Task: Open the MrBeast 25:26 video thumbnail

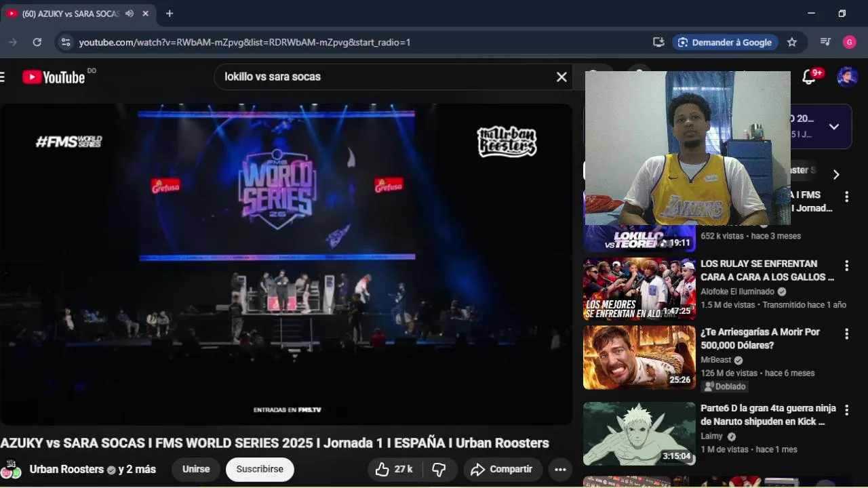Action: pyautogui.click(x=639, y=357)
